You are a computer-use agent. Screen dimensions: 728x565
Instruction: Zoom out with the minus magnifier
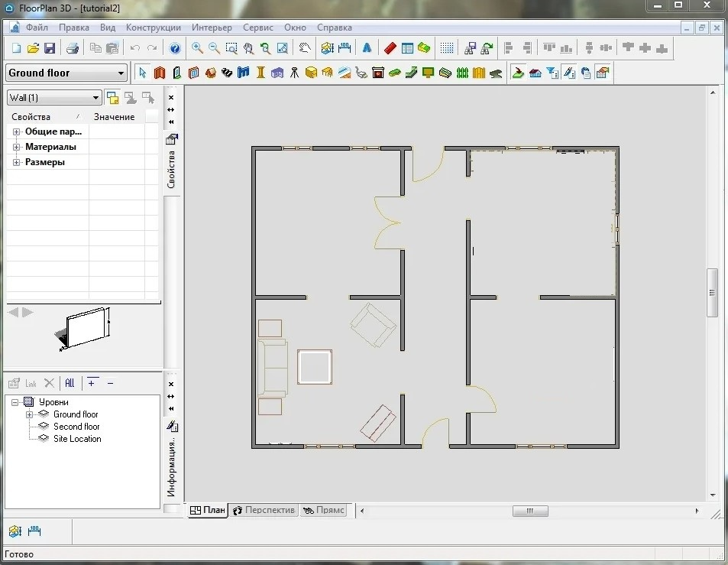(x=214, y=48)
